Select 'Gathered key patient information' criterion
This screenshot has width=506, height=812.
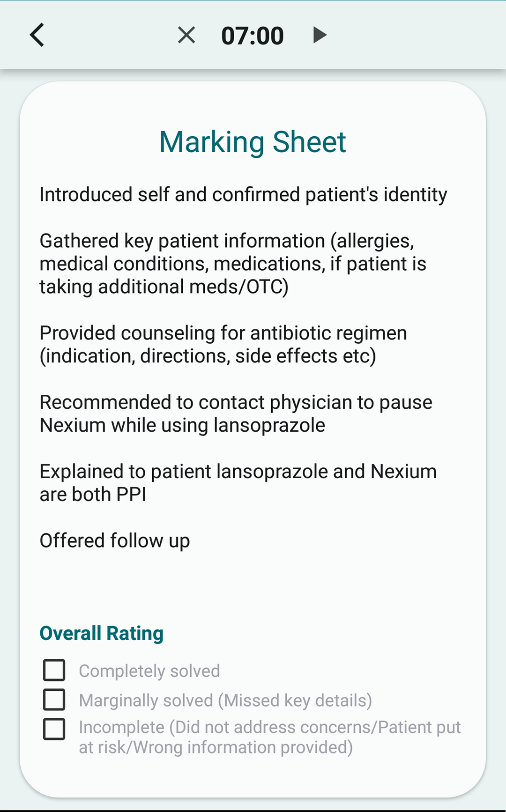[x=227, y=241]
